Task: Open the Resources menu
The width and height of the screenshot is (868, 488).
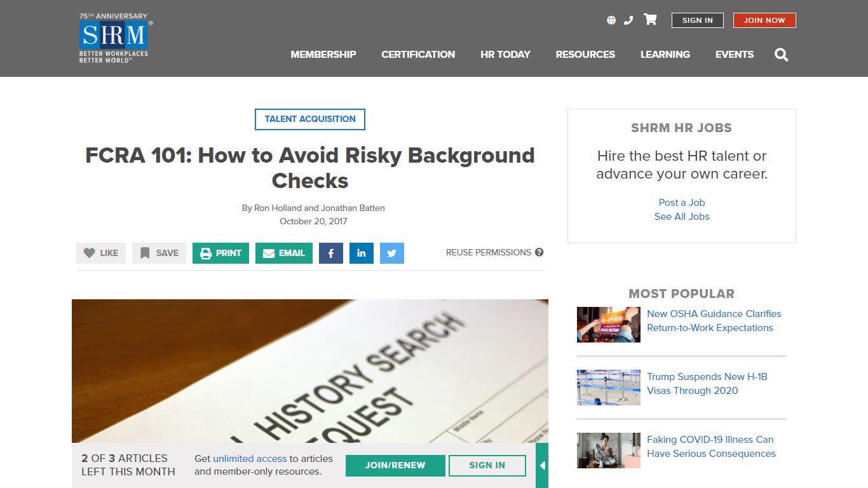Action: pos(585,55)
